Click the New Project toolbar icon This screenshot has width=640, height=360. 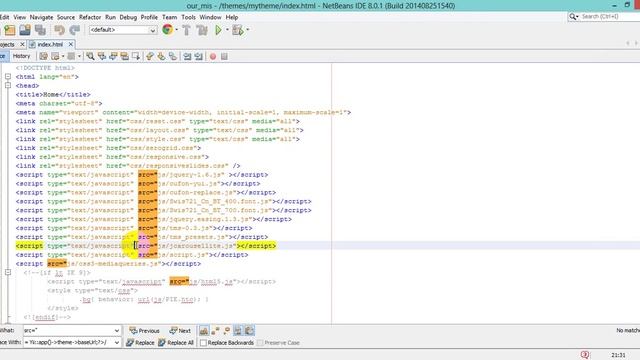9,30
